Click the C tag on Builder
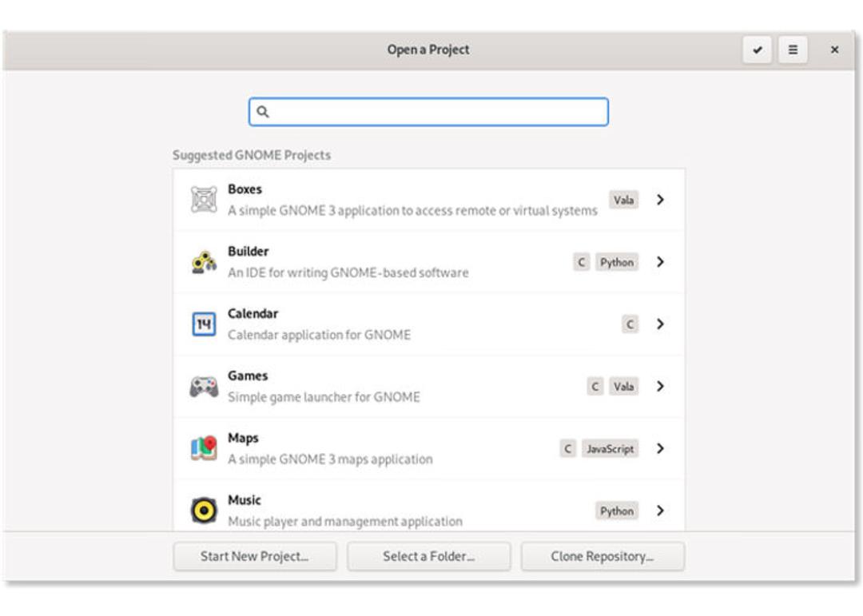Image resolution: width=863 pixels, height=616 pixels. click(x=581, y=262)
